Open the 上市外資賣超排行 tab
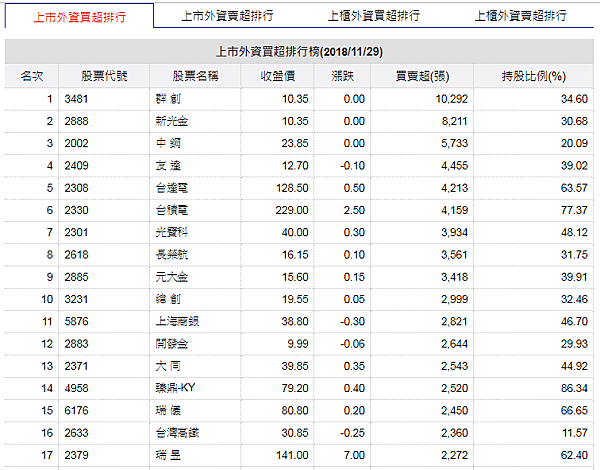600x470 pixels. pos(227,16)
